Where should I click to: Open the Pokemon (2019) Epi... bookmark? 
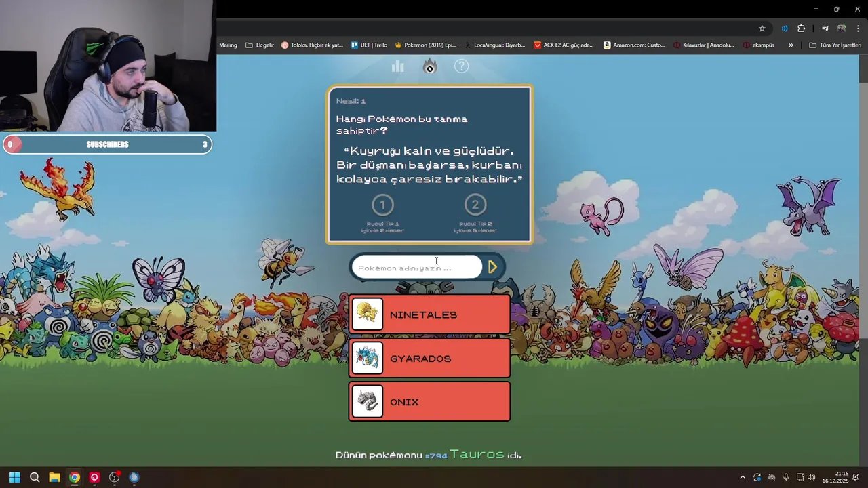pyautogui.click(x=425, y=45)
